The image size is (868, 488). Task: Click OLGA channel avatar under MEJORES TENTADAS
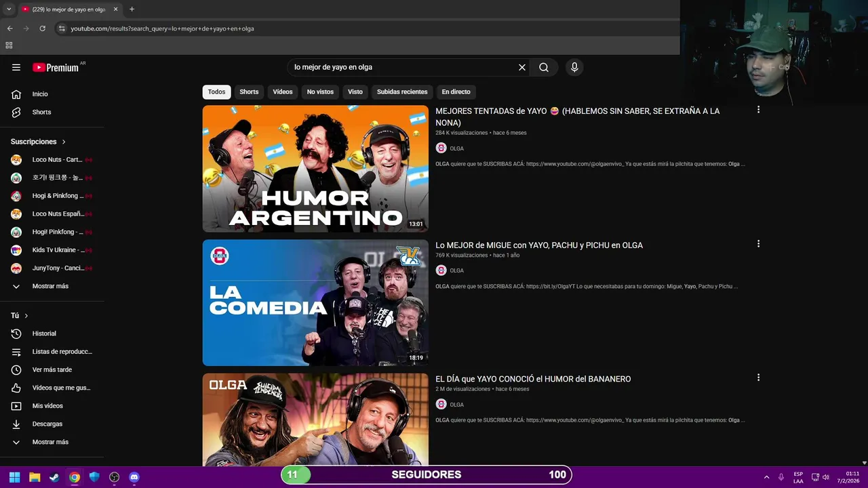[441, 148]
